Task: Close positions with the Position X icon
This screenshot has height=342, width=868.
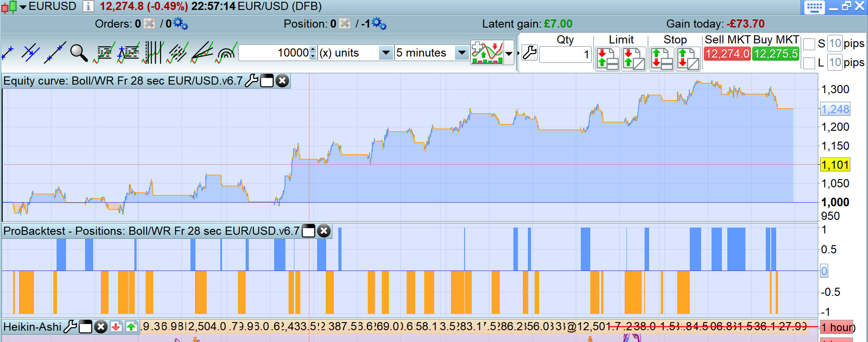Action: 345,24
